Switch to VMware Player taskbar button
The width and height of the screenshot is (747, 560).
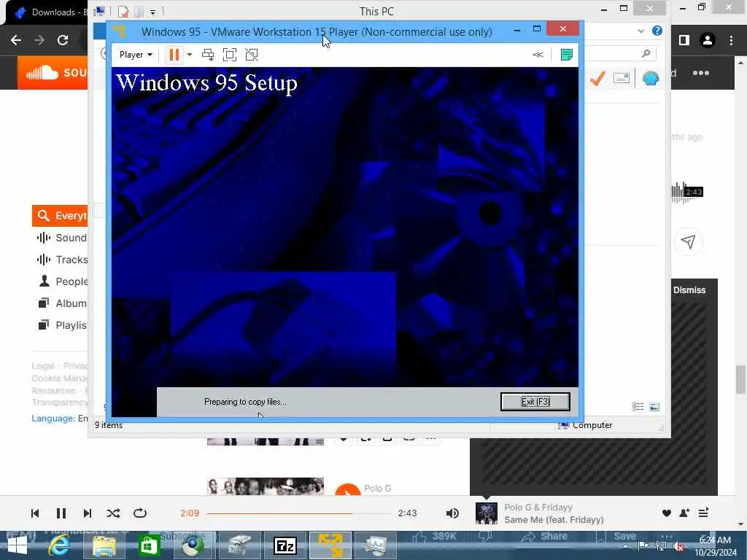pos(330,545)
